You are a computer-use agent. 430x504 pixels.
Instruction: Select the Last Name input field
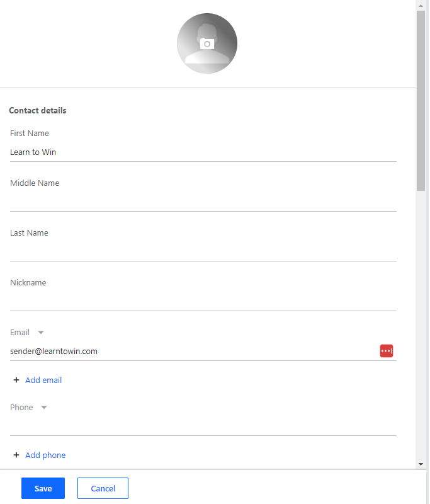pyautogui.click(x=203, y=252)
